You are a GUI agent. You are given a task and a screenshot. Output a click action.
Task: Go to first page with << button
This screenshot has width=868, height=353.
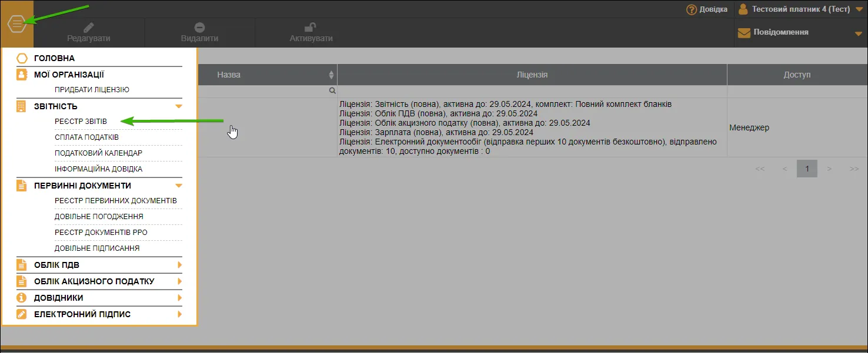(x=760, y=169)
